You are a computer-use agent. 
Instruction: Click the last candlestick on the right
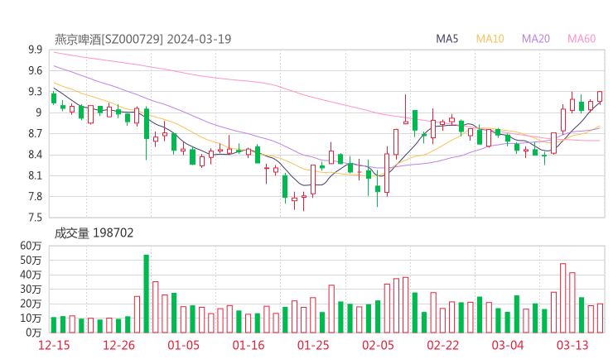[x=600, y=98]
